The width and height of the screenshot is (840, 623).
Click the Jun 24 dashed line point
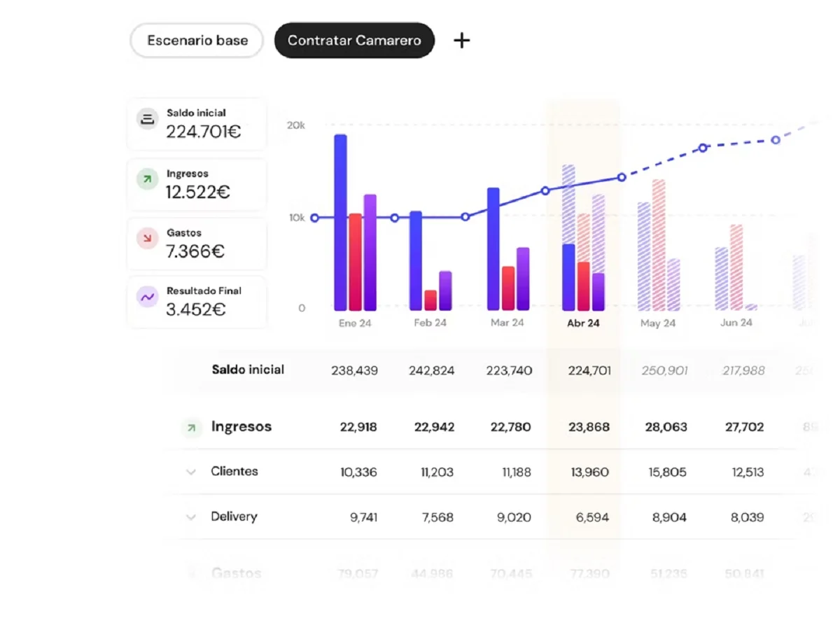(703, 148)
